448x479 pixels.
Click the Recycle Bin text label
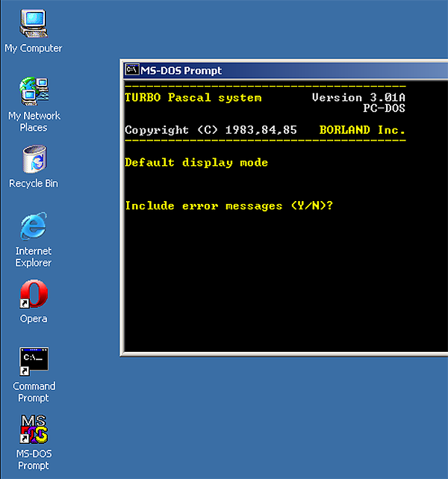(x=34, y=183)
